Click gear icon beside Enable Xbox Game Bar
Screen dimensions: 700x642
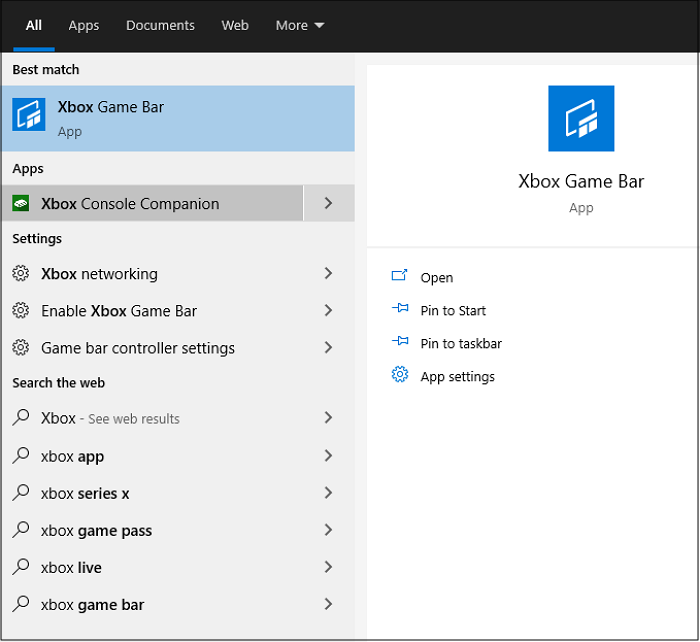pyautogui.click(x=20, y=311)
